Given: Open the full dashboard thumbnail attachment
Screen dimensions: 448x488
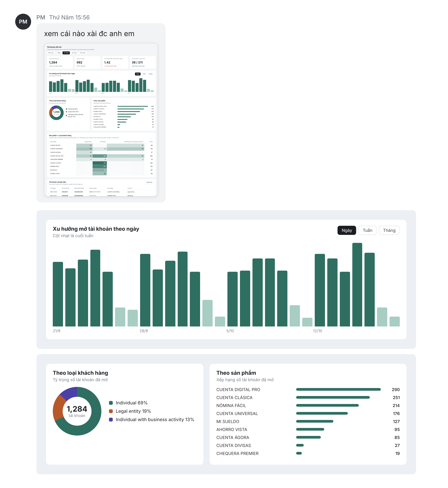Looking at the screenshot, I should (101, 120).
